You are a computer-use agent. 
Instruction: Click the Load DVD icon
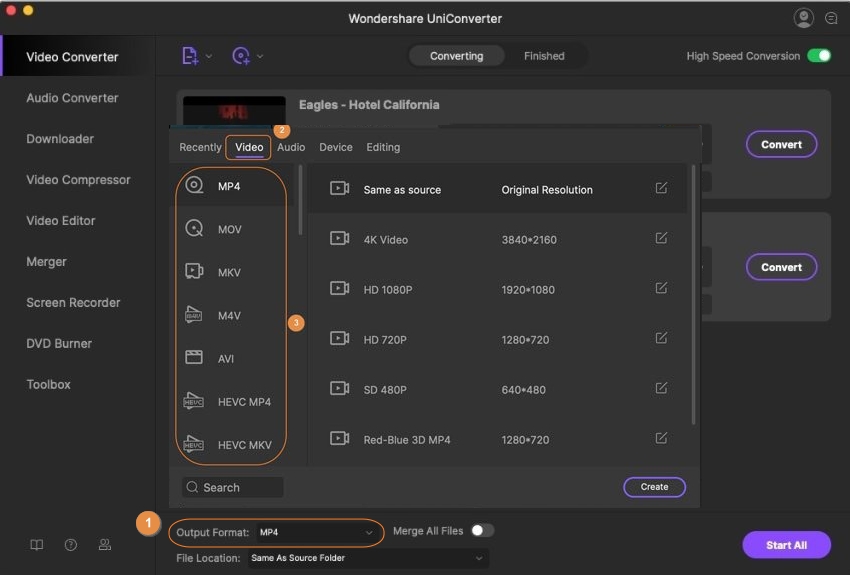(241, 56)
